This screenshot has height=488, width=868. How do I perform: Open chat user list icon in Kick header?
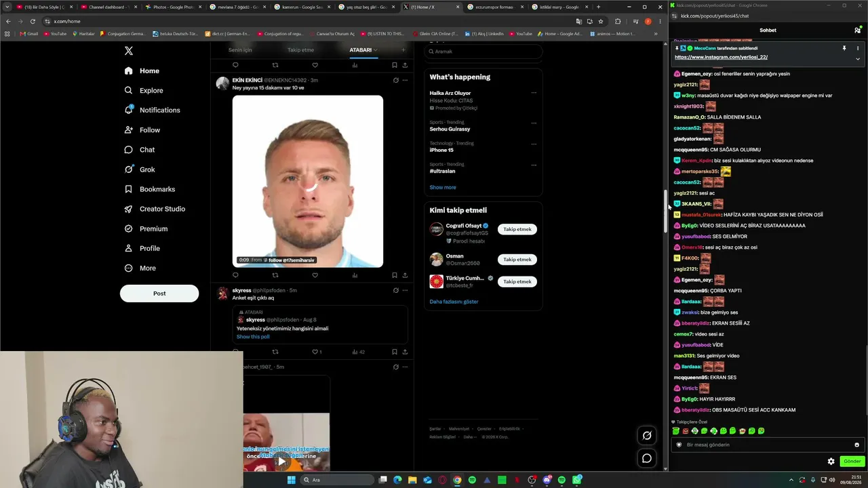click(x=857, y=30)
